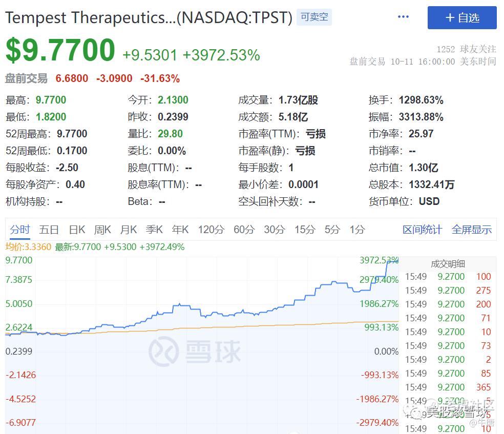
Task: Click the 最低 value 1.8200
Action: tap(51, 117)
